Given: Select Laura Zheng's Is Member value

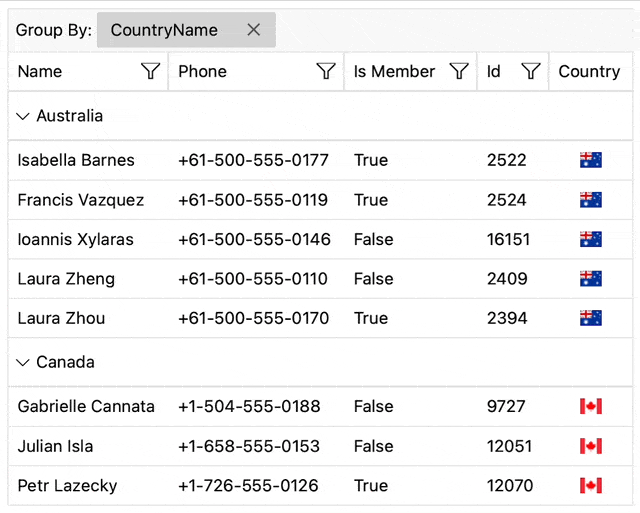Looking at the screenshot, I should tap(373, 279).
